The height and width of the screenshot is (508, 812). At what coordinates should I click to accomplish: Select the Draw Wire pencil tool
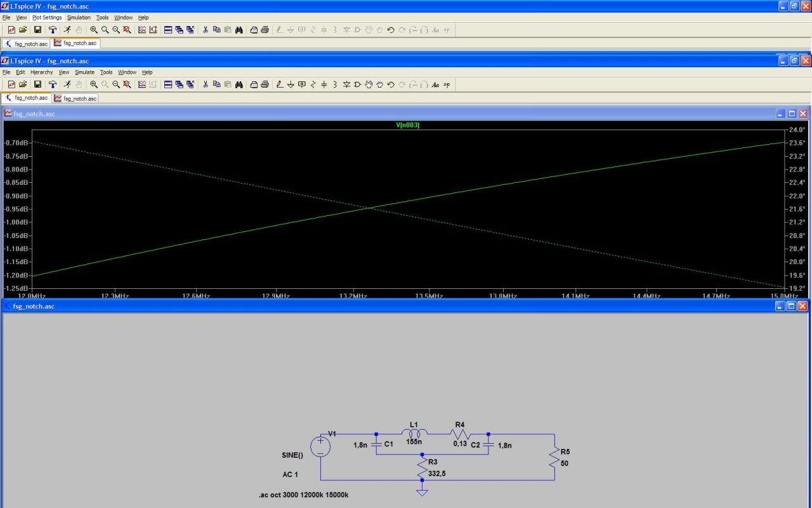280,84
